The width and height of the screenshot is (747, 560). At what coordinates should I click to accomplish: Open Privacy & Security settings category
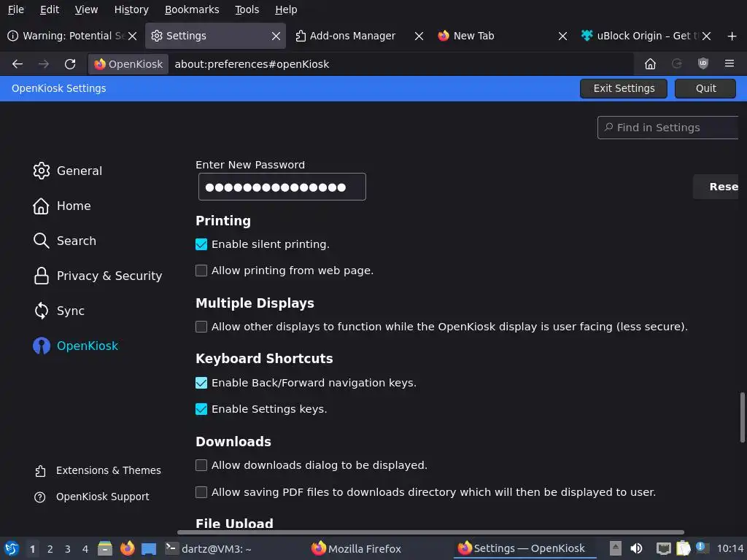point(98,276)
